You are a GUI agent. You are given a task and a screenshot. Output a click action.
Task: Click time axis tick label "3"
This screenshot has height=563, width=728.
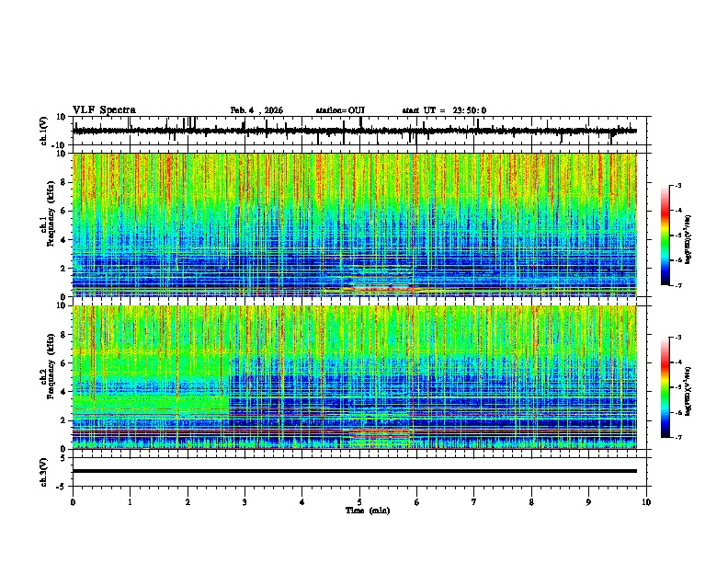(x=245, y=502)
